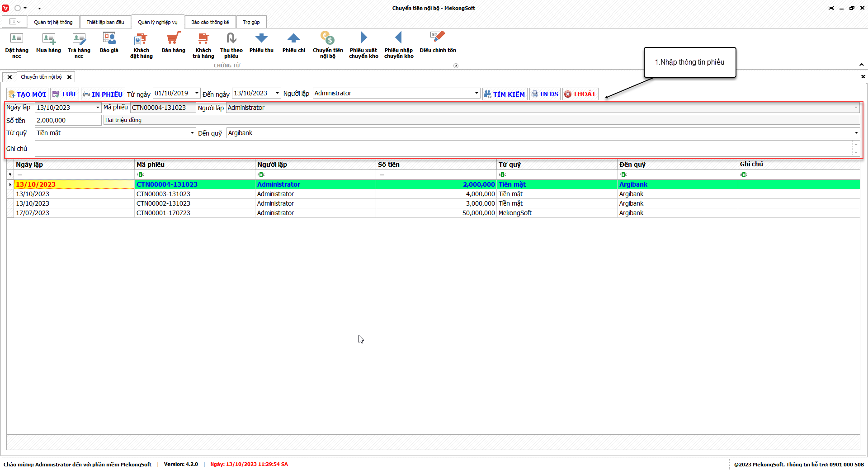Expand the Từ quỹ dropdown
The image size is (868, 470).
tap(192, 133)
